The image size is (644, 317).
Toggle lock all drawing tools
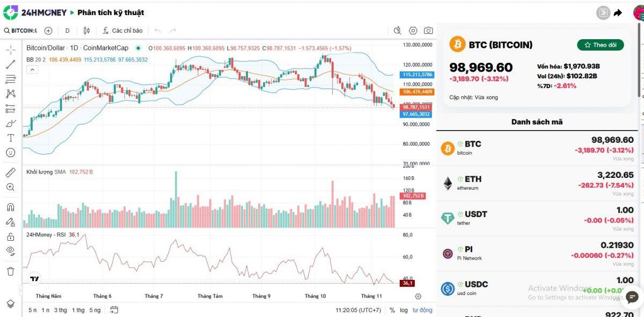click(x=10, y=236)
